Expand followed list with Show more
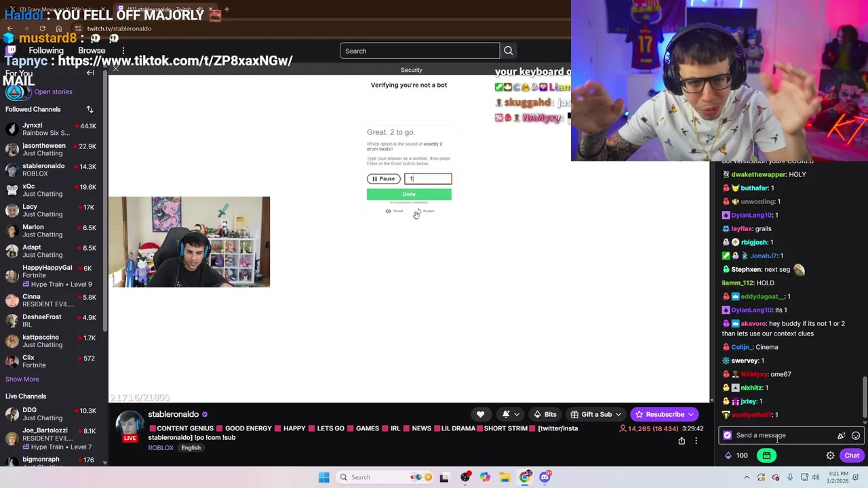 (22, 379)
